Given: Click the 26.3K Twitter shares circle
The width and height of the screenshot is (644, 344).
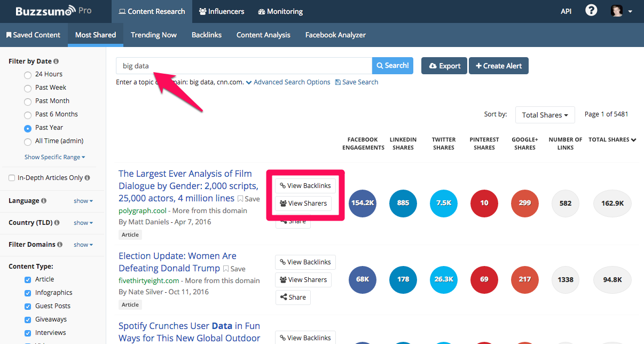Looking at the screenshot, I should click(x=444, y=279).
